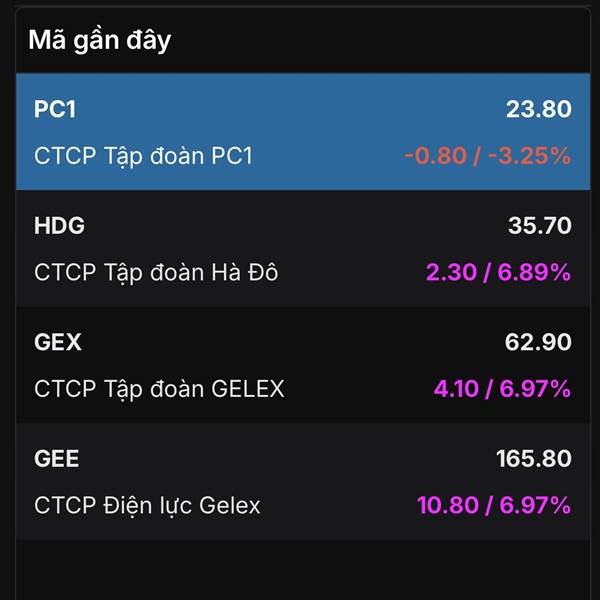Click the GEX price 62.90
Image resolution: width=600 pixels, height=600 pixels.
[x=538, y=343]
